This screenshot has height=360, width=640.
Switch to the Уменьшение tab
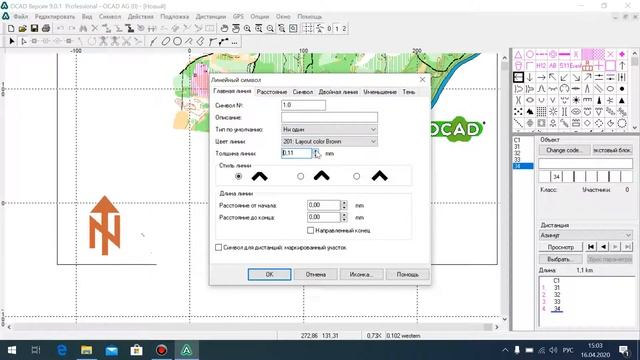click(380, 92)
